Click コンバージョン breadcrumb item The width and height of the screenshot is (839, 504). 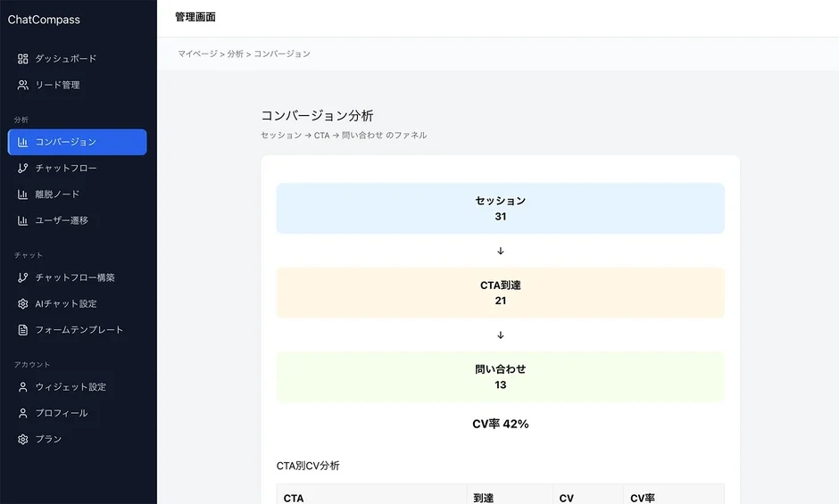coord(282,54)
